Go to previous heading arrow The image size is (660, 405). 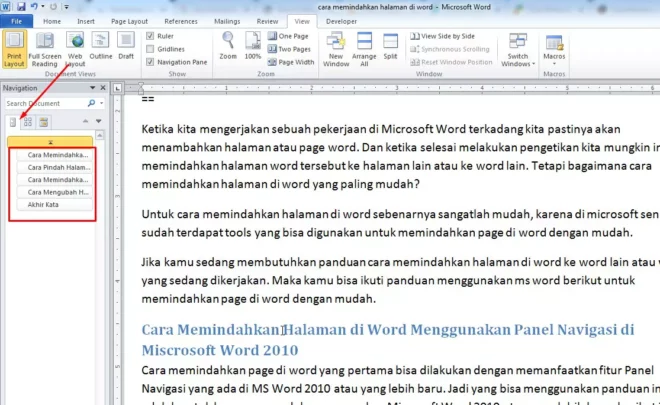pos(85,121)
